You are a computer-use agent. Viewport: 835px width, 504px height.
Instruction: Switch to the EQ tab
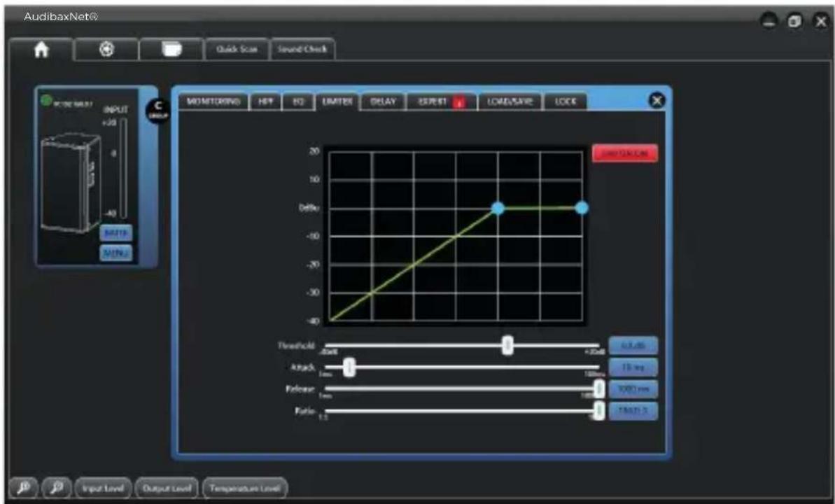click(x=298, y=101)
